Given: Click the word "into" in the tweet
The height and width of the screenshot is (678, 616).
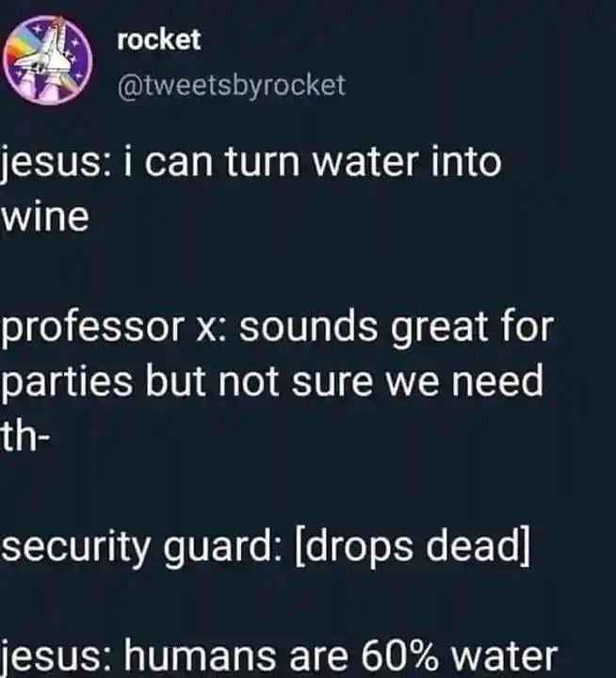Looking at the screenshot, I should pyautogui.click(x=466, y=161).
